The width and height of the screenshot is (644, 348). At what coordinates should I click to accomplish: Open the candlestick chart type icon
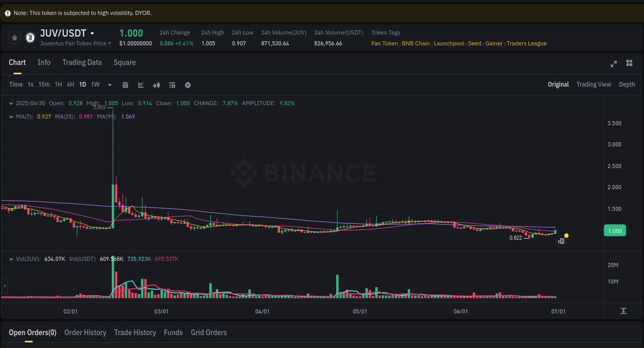click(x=157, y=84)
